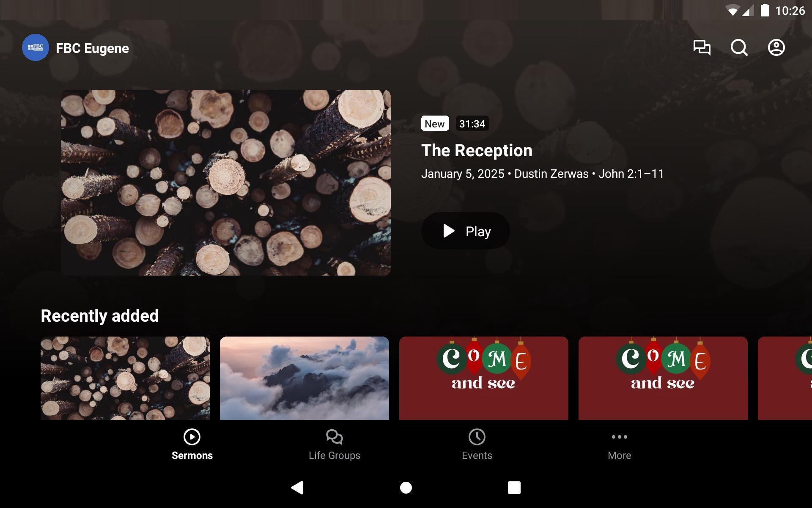Play The Reception sermon
The image size is (812, 508).
tap(465, 231)
